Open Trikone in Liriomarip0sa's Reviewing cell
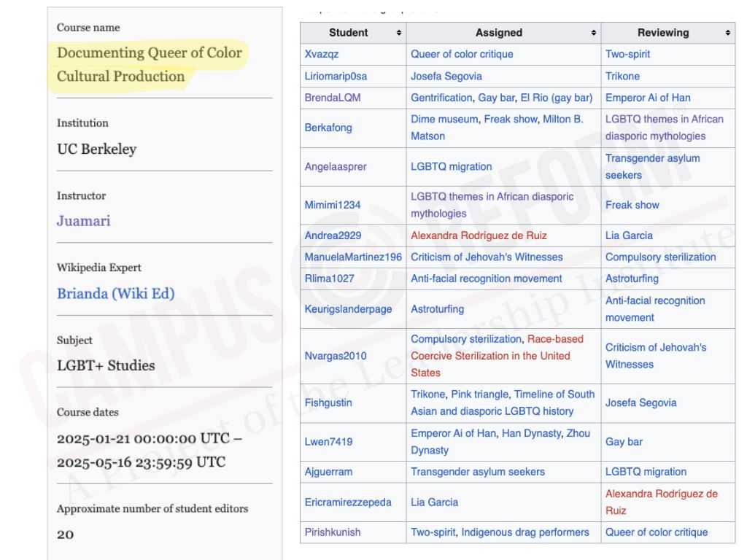 tap(622, 76)
